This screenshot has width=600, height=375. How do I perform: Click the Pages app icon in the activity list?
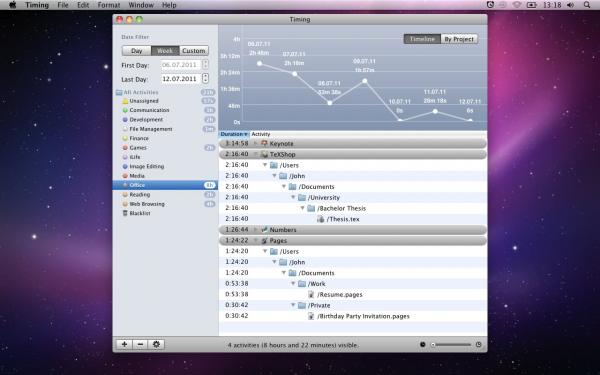(x=264, y=241)
